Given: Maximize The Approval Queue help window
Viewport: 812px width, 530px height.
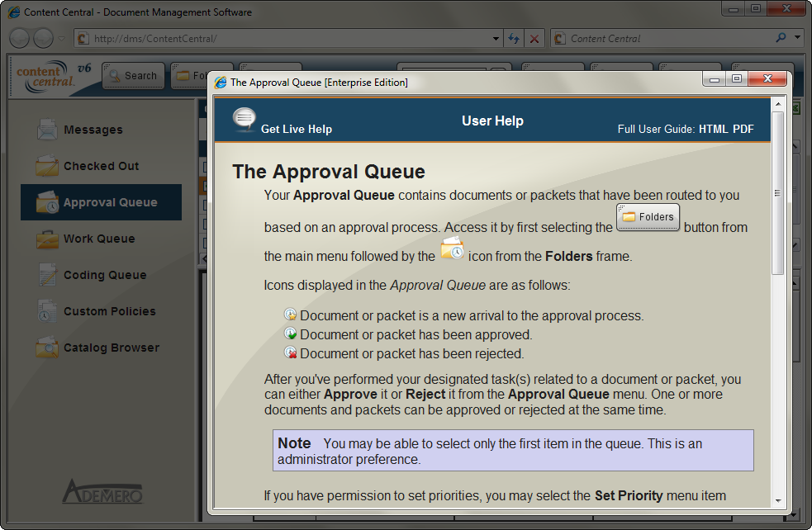Looking at the screenshot, I should tap(736, 79).
